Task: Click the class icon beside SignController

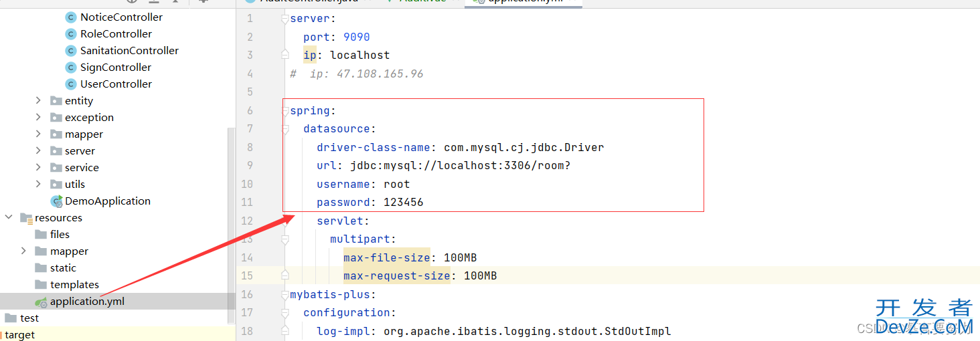Action: point(71,67)
